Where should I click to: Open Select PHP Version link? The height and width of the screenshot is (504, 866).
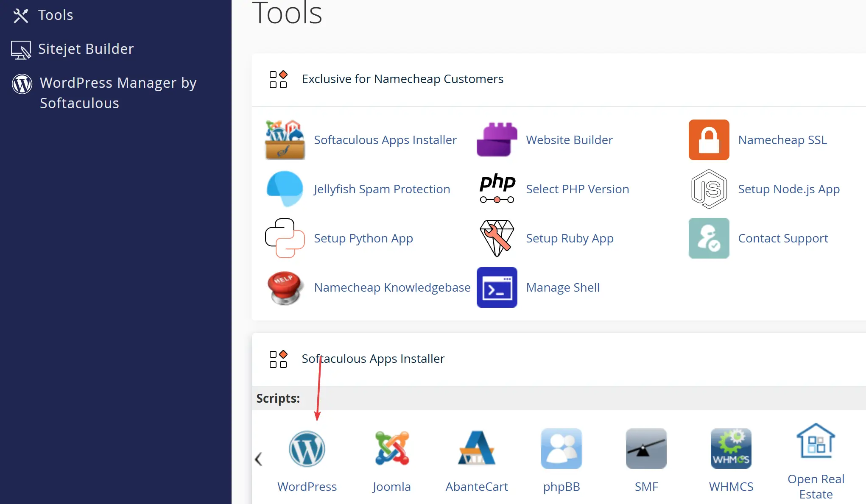click(577, 189)
